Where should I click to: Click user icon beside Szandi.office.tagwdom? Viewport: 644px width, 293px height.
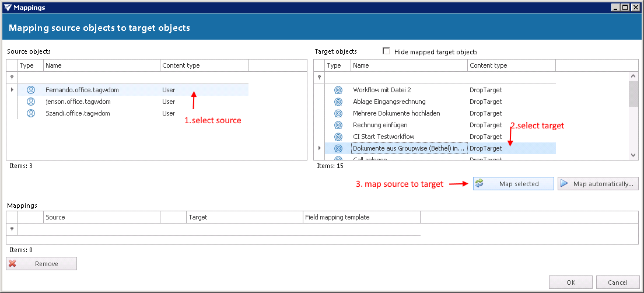31,113
